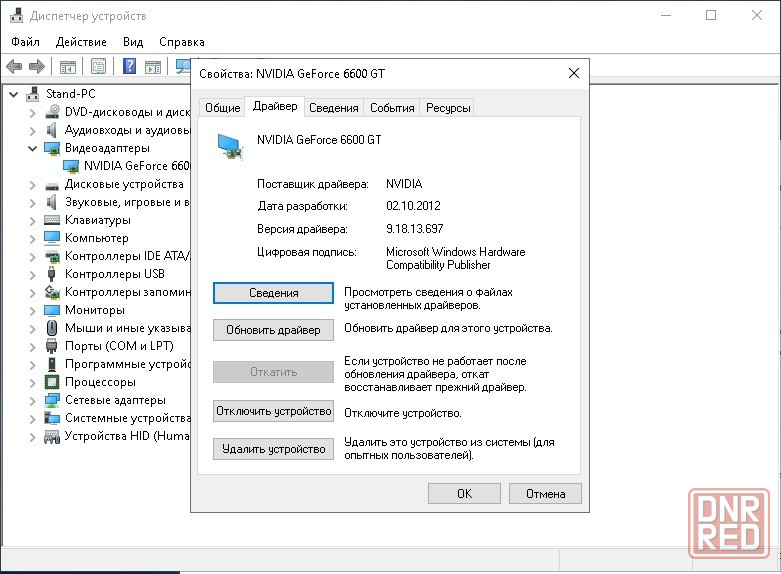
Task: Open the Справка menu
Action: coord(182,42)
